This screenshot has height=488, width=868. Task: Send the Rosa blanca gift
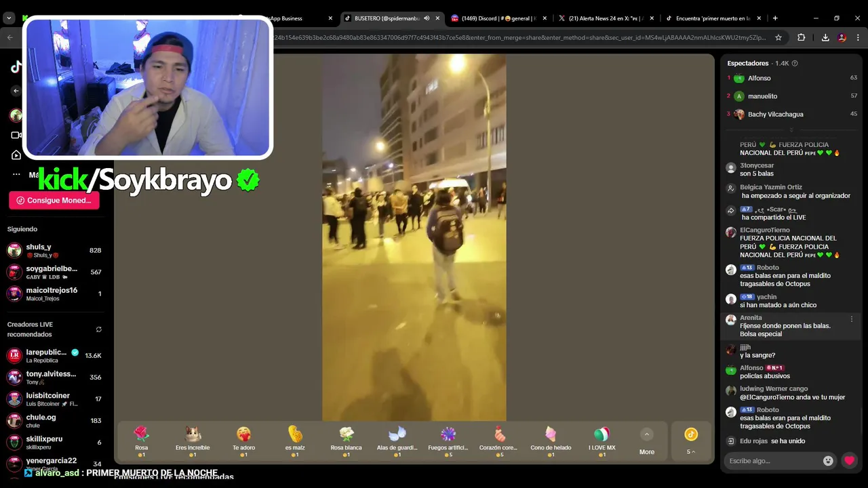[346, 441]
